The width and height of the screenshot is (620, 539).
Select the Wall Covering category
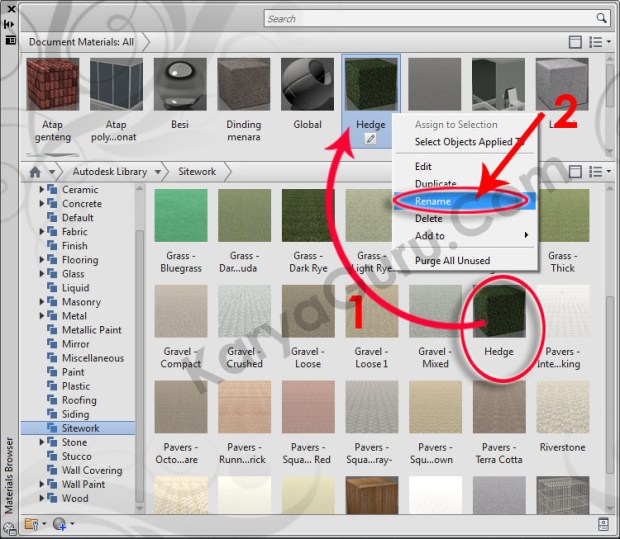point(92,470)
